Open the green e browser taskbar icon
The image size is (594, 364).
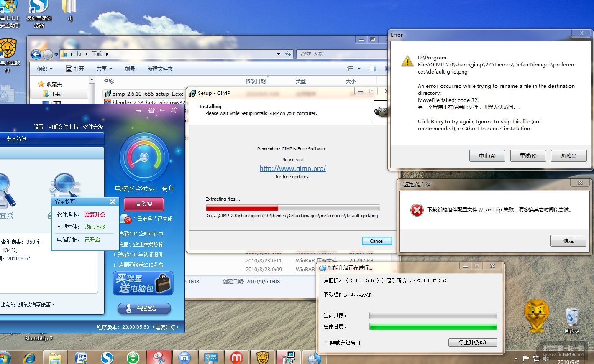(x=133, y=358)
